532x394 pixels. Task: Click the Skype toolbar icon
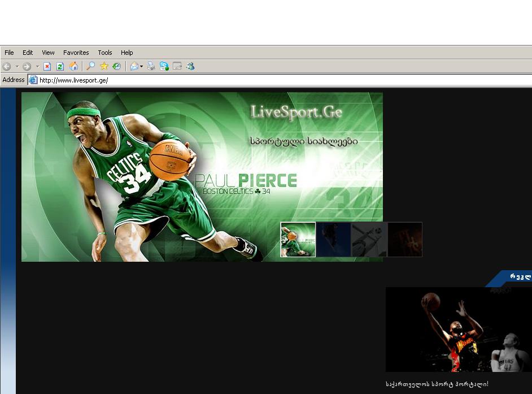[164, 66]
